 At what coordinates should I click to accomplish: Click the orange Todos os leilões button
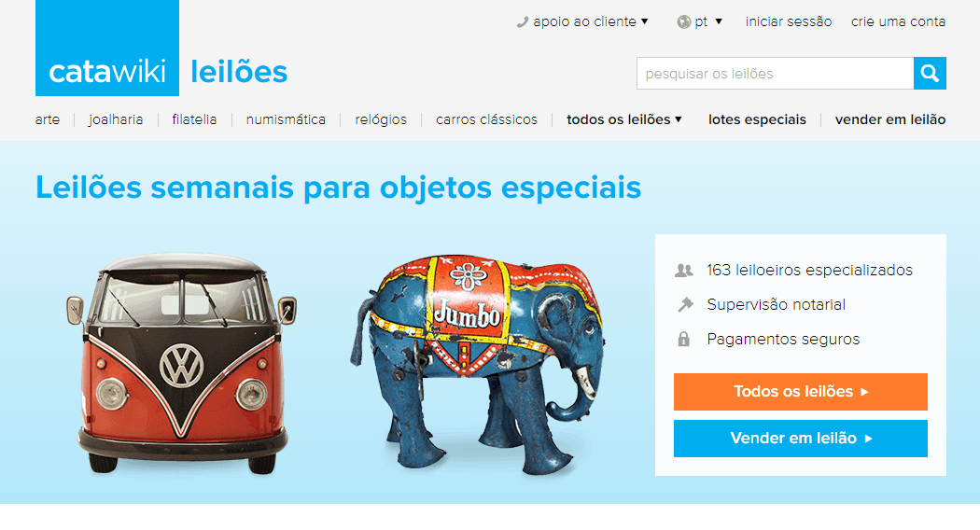click(801, 392)
